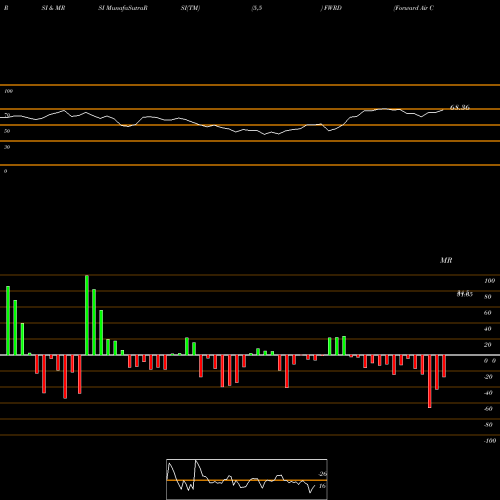Viewport: 500px width, 500px height.
Task: Click the "SI MunafaSutraR" header text
Action: 123,8
